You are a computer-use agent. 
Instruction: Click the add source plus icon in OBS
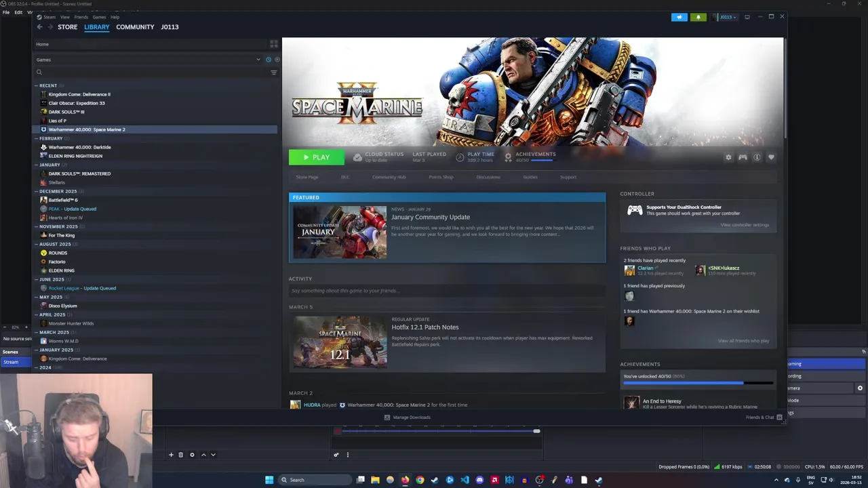pyautogui.click(x=171, y=455)
